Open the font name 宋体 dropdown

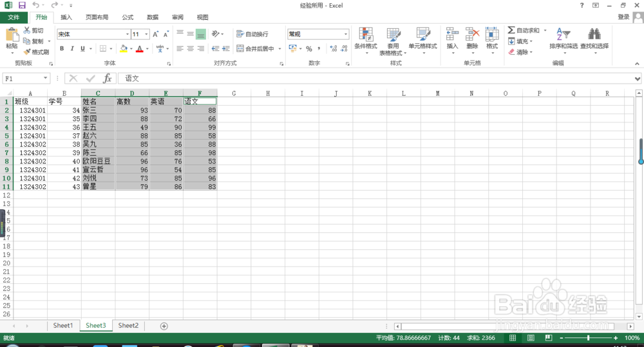click(128, 34)
